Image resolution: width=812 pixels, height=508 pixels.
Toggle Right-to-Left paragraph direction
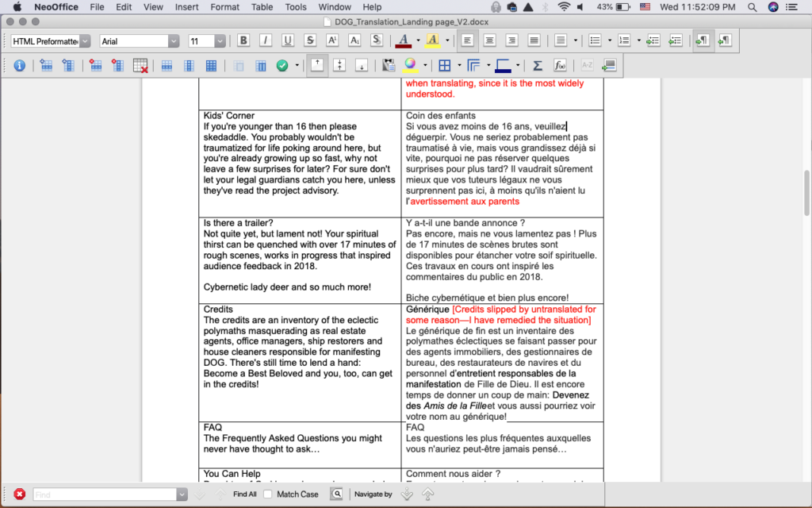point(725,40)
